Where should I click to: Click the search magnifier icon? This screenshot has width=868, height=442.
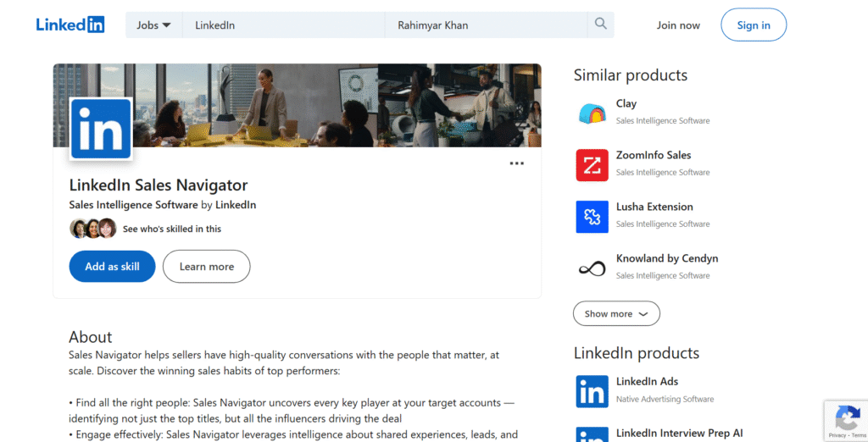click(601, 24)
